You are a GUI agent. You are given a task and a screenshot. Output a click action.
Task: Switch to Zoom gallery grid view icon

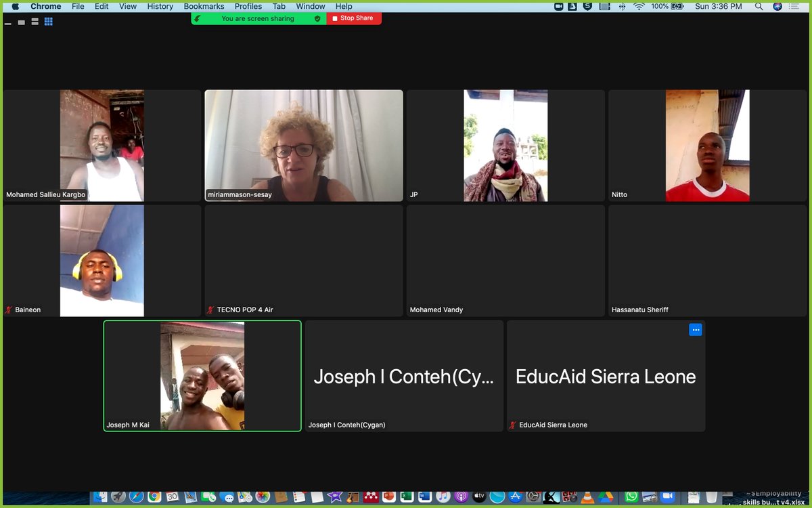(x=48, y=22)
